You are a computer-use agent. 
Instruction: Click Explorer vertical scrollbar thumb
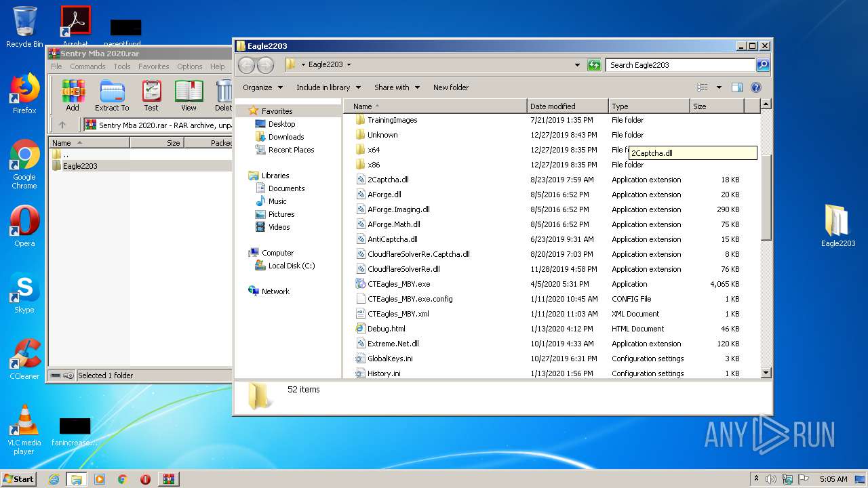(766, 197)
